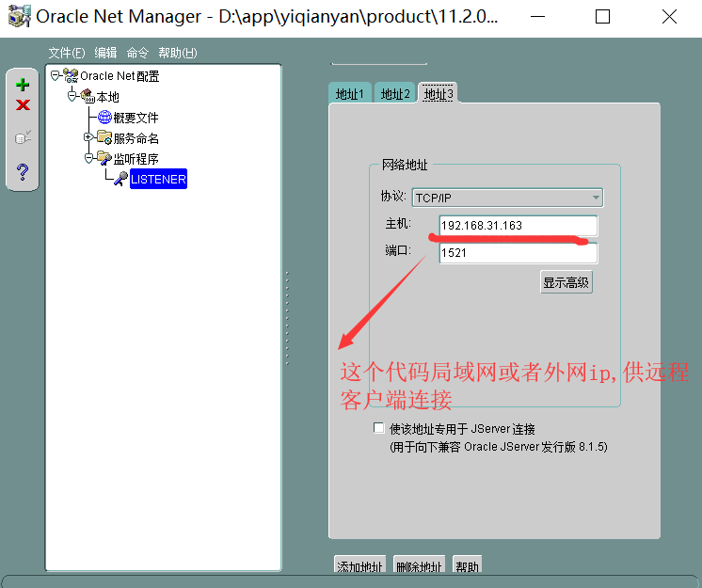Select 服务命名 in the tree
This screenshot has width=702, height=588.
pyautogui.click(x=136, y=138)
